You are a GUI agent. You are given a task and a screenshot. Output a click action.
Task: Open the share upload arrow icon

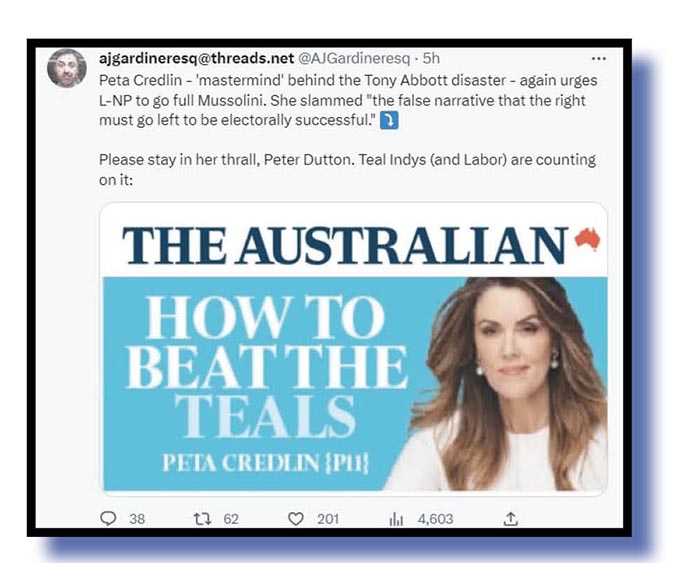(511, 518)
